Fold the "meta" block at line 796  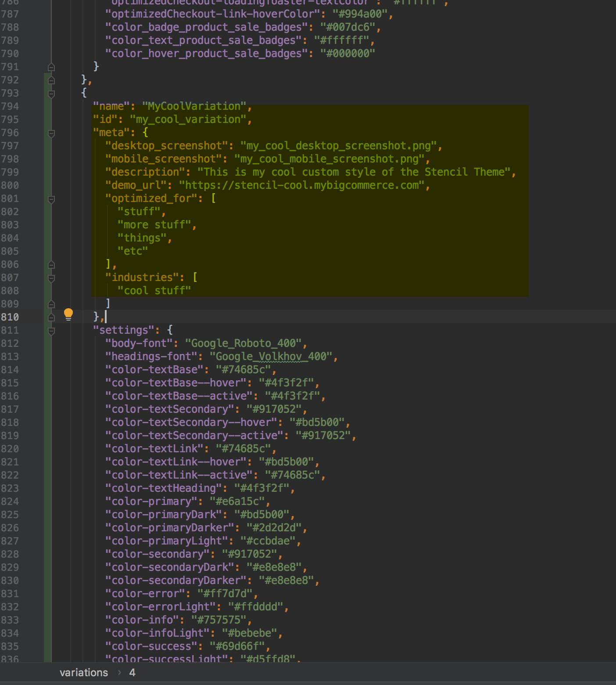[x=51, y=133]
